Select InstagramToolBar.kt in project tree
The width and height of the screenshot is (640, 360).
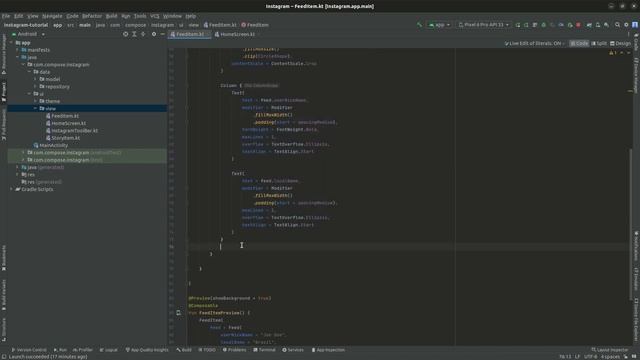coord(74,131)
